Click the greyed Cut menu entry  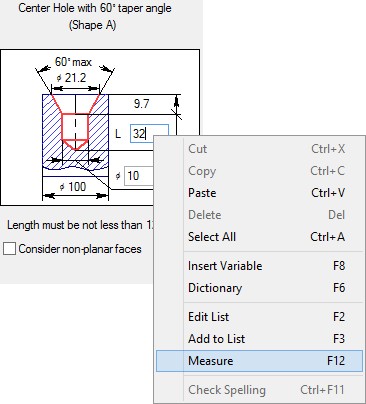259,149
